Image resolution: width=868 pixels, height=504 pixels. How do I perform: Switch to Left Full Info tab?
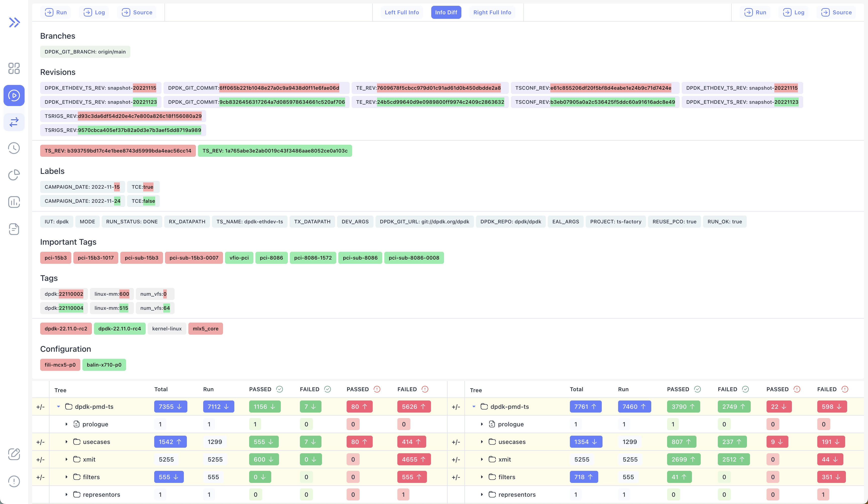402,12
